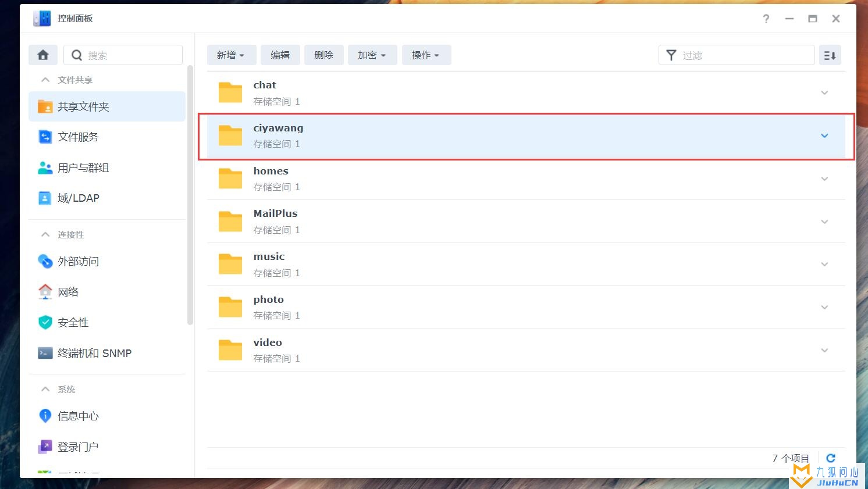
Task: Select the video folder name
Action: [x=268, y=342]
